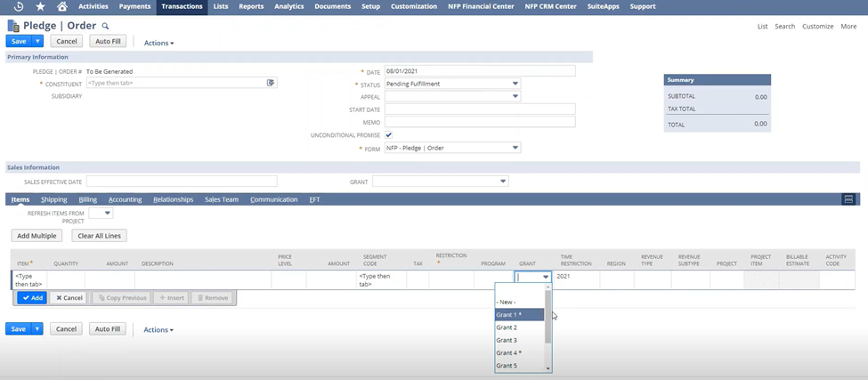The height and width of the screenshot is (380, 868).
Task: Switch to the Accounting subtab
Action: [126, 199]
